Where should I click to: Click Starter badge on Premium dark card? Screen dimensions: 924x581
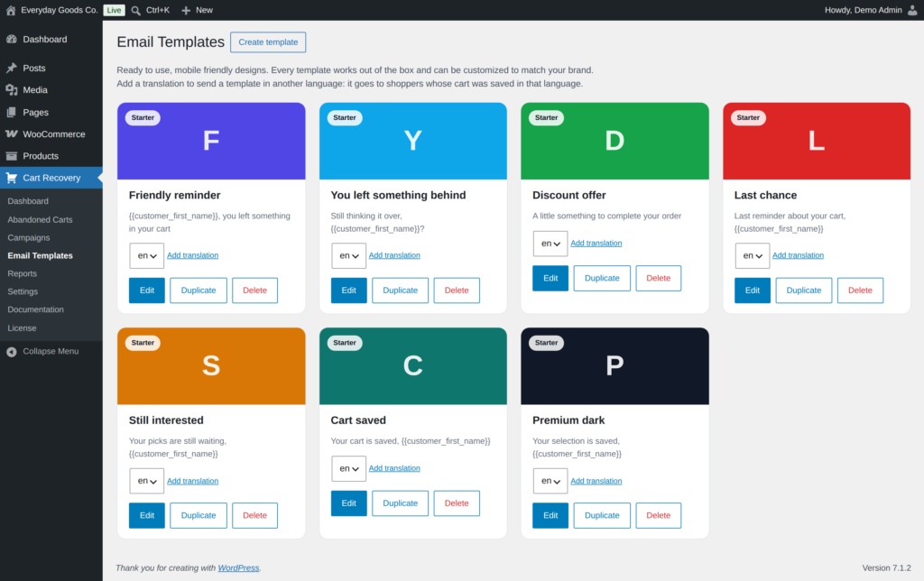point(546,342)
